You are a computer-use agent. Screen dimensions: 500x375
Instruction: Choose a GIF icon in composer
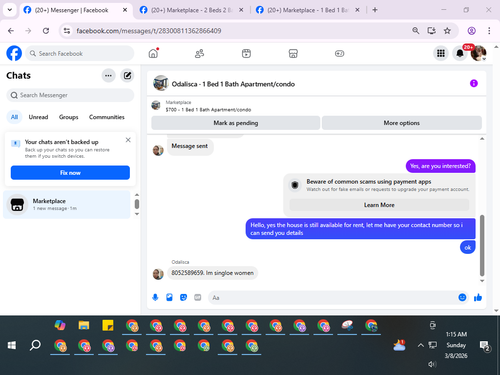click(x=198, y=297)
